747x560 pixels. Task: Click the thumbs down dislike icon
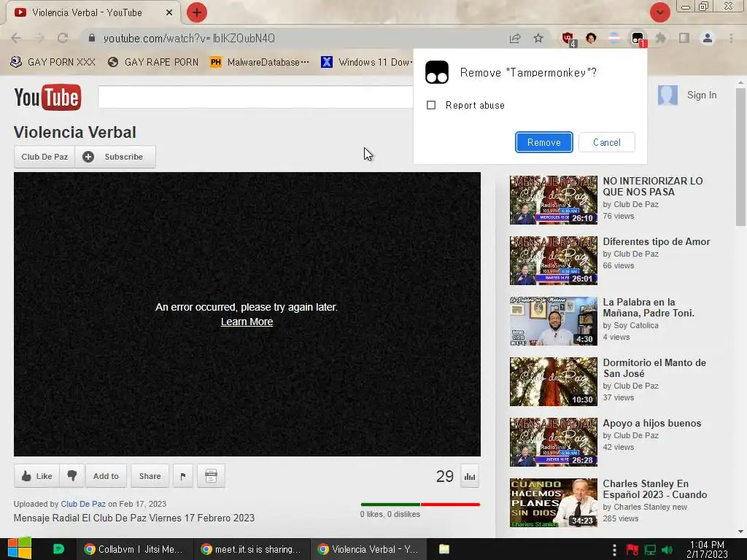click(72, 475)
